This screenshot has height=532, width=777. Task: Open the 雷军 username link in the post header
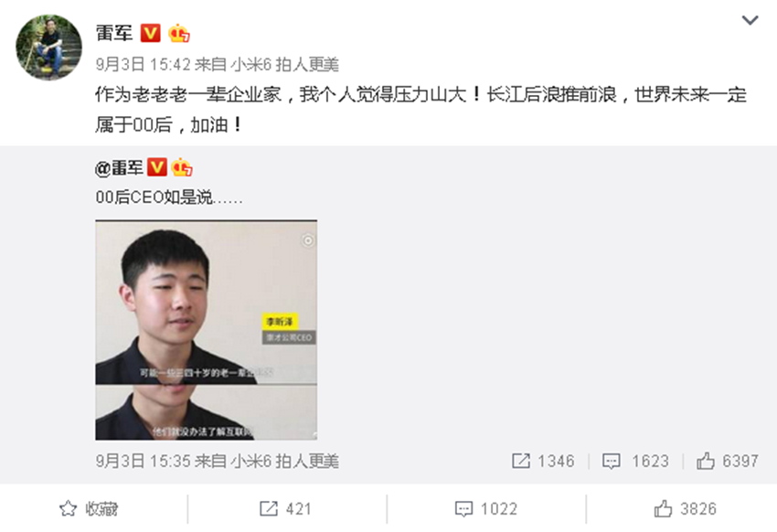tap(114, 33)
